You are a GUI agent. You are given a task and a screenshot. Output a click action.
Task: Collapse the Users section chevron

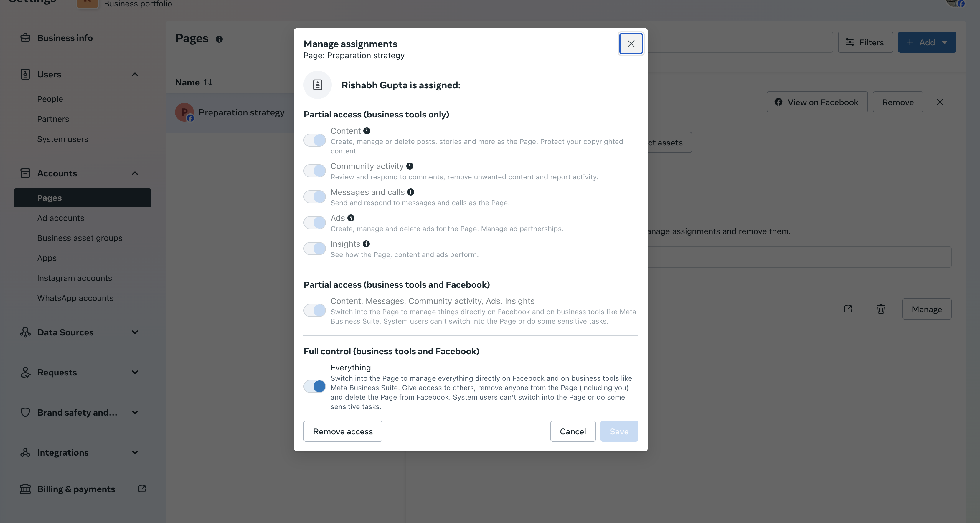pyautogui.click(x=135, y=75)
